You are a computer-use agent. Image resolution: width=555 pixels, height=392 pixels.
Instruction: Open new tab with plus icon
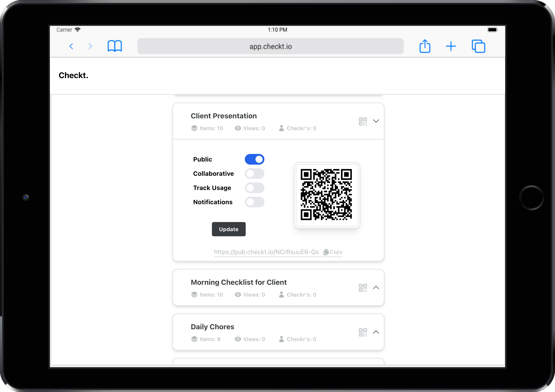pos(450,46)
